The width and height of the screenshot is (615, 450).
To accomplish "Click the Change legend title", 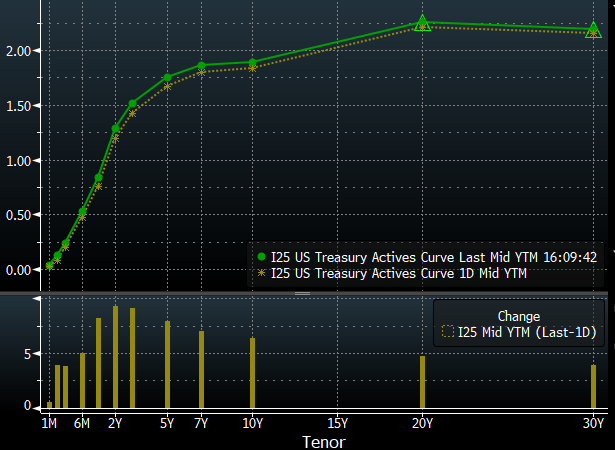I will [518, 316].
